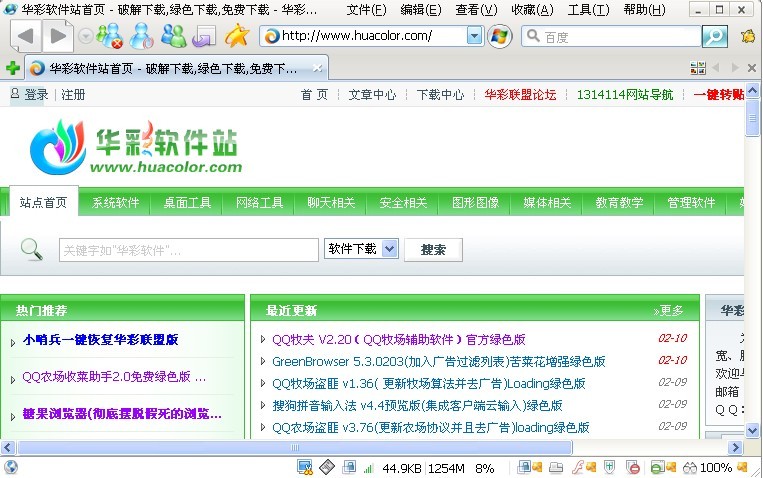Open the tab list grid icon
This screenshot has height=478, width=763.
pyautogui.click(x=698, y=68)
